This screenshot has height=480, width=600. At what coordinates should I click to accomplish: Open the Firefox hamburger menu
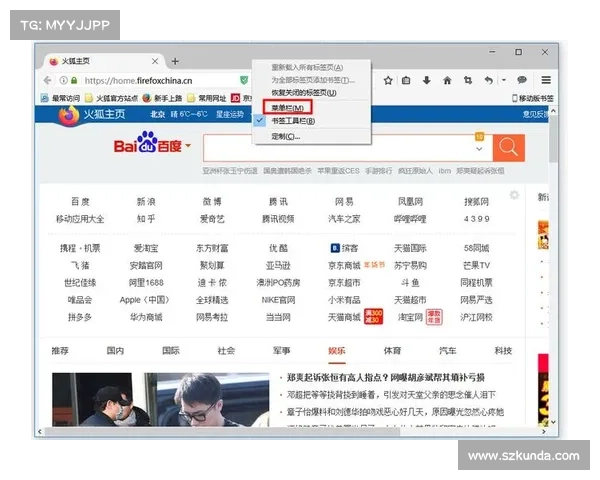pyautogui.click(x=548, y=80)
